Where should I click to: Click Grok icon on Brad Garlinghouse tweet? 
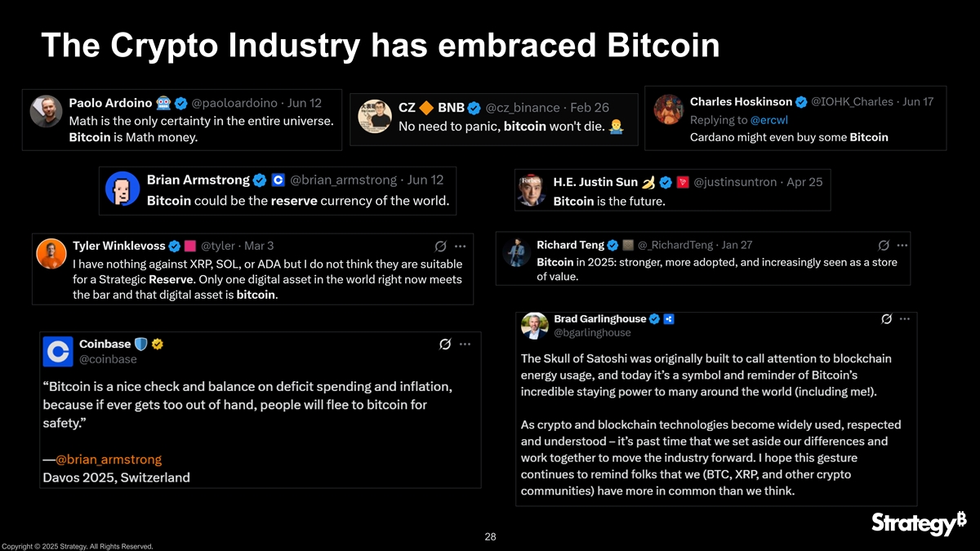tap(886, 318)
